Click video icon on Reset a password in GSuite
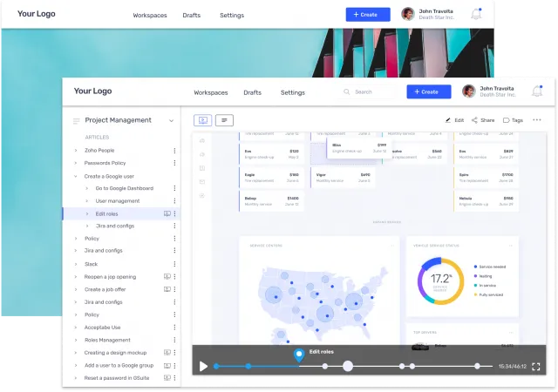558x392 pixels. click(x=167, y=378)
